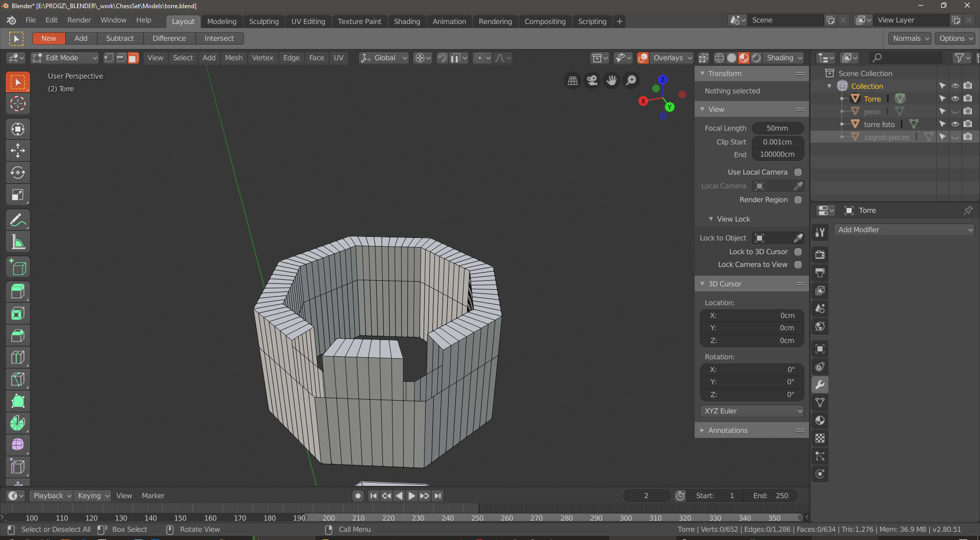The height and width of the screenshot is (540, 980).
Task: Switch to the Modeling workspace tab
Action: (x=222, y=21)
